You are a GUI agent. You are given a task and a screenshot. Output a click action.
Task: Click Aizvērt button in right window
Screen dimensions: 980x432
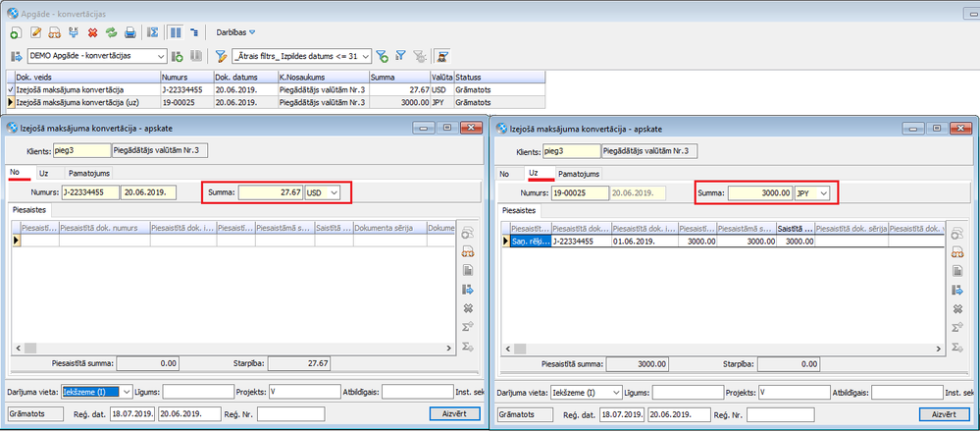[945, 414]
